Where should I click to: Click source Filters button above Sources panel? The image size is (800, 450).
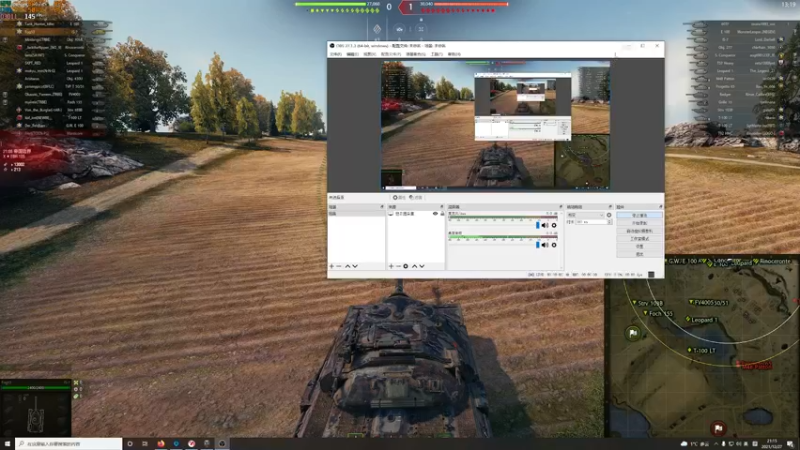pos(416,197)
